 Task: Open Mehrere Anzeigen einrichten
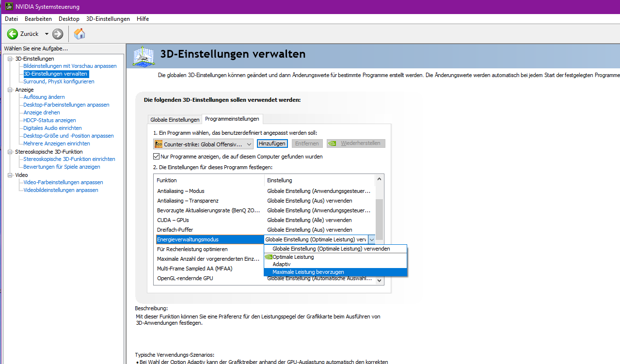pos(57,143)
